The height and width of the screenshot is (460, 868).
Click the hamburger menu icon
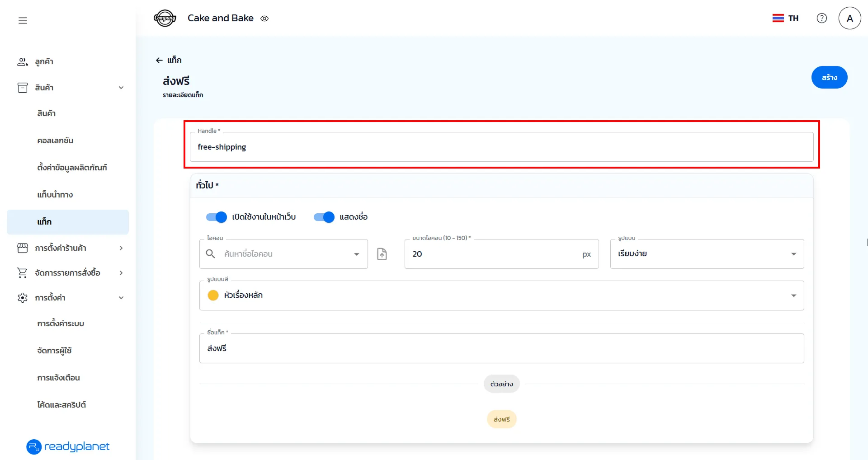[23, 20]
